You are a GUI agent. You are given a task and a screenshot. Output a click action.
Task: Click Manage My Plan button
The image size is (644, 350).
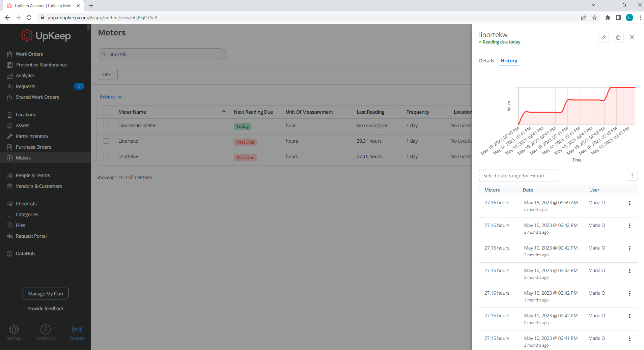pos(46,294)
